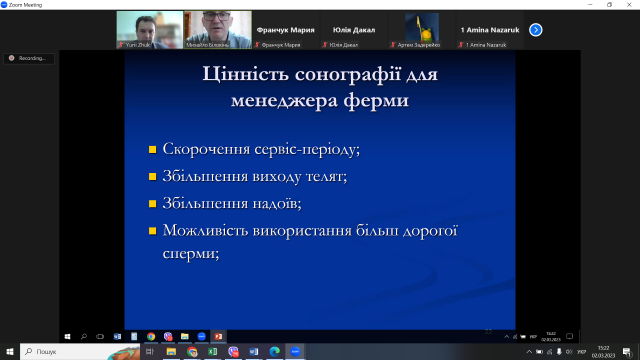Toggle the volume speaker icon
This screenshot has height=360, width=640.
(x=569, y=352)
